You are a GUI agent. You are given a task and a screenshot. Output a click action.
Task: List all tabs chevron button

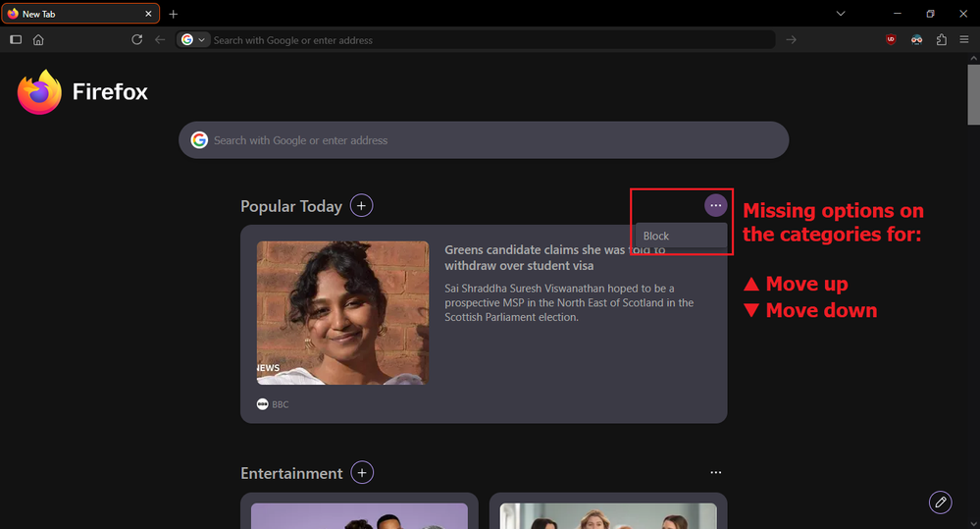coord(841,14)
